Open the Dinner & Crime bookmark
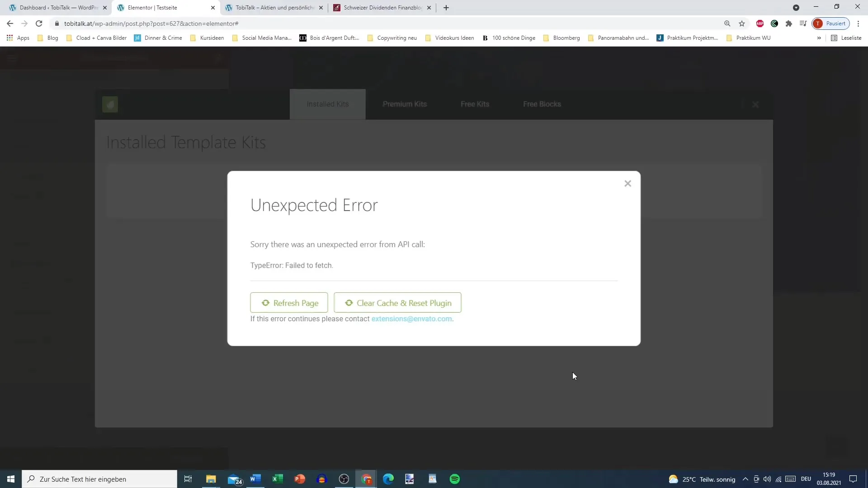This screenshot has height=488, width=868. tap(158, 38)
